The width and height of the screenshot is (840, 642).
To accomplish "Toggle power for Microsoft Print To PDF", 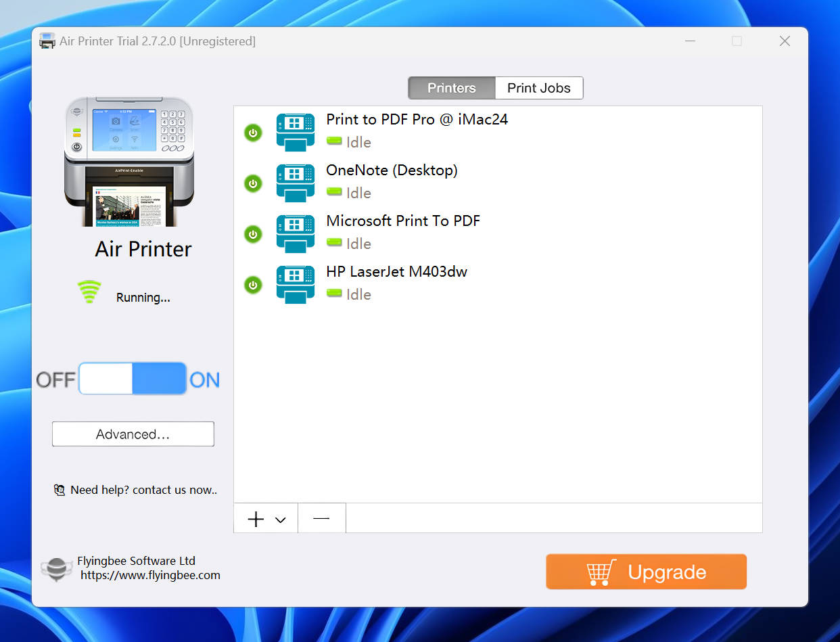I will pos(253,234).
